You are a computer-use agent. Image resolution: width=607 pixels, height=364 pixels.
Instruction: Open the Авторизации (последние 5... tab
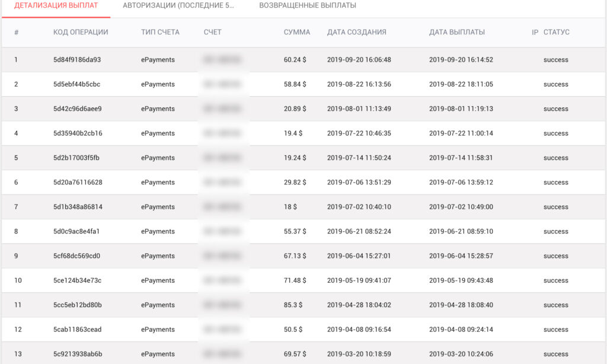[178, 6]
